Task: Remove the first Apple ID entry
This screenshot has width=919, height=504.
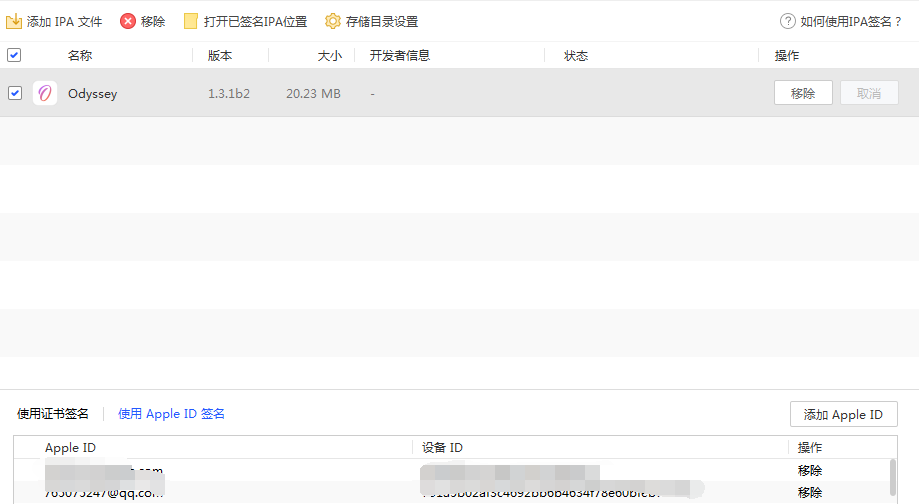Action: pyautogui.click(x=809, y=471)
